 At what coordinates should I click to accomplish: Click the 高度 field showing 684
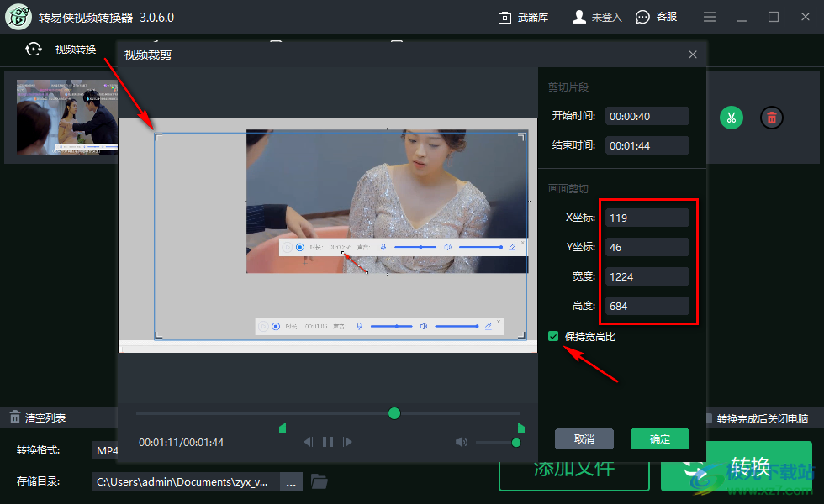647,306
